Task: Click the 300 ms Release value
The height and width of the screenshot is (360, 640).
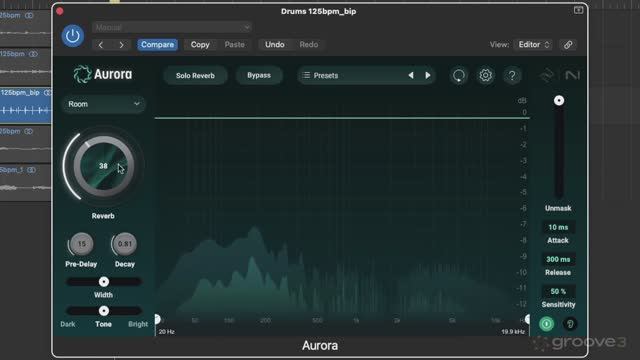Action: coord(558,260)
